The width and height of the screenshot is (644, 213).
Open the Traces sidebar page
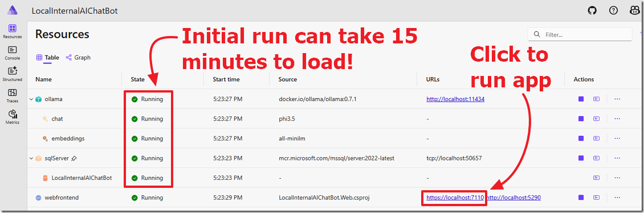coord(13,95)
